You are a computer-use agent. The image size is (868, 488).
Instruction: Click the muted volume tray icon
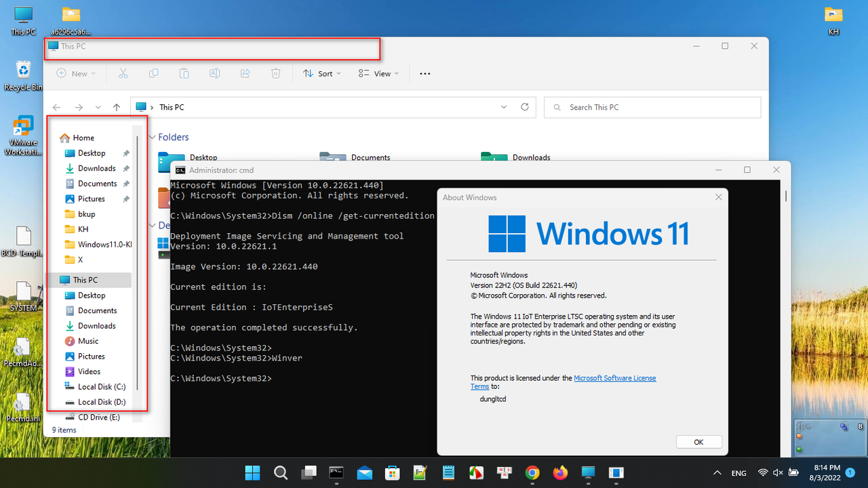(777, 472)
